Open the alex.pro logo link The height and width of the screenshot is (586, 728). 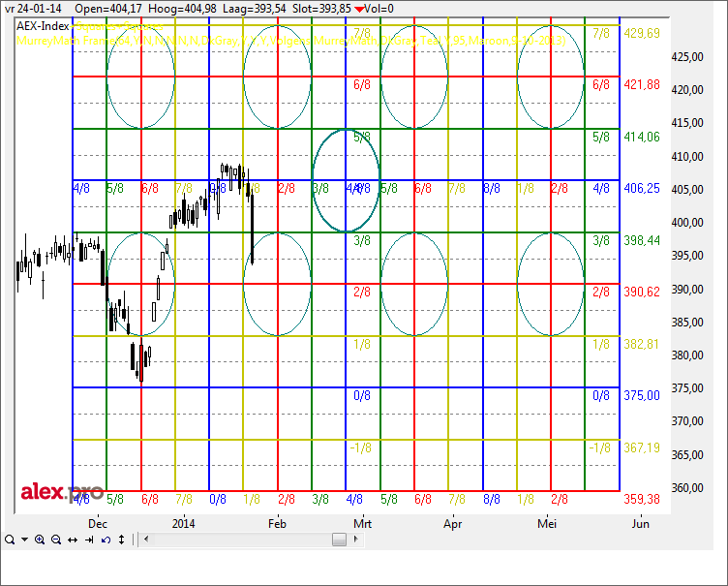click(x=62, y=491)
